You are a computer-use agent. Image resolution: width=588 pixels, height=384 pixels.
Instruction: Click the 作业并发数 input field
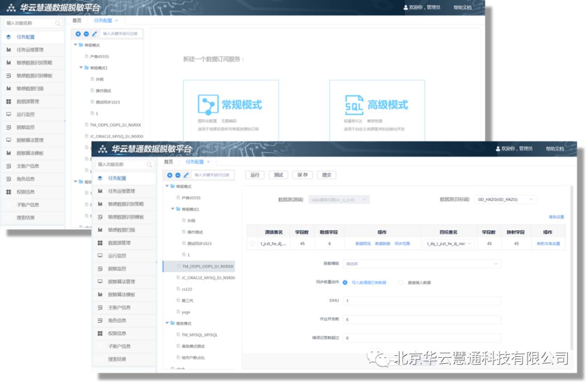422,320
